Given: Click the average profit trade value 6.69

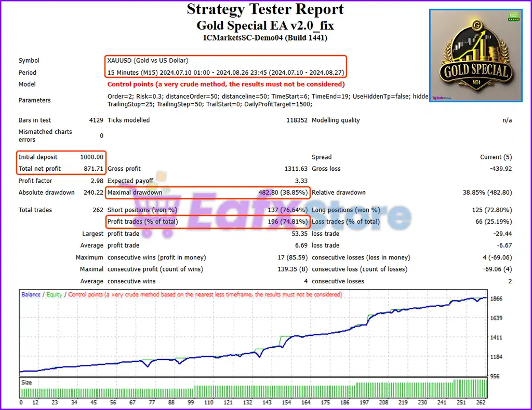Looking at the screenshot, I should [301, 245].
